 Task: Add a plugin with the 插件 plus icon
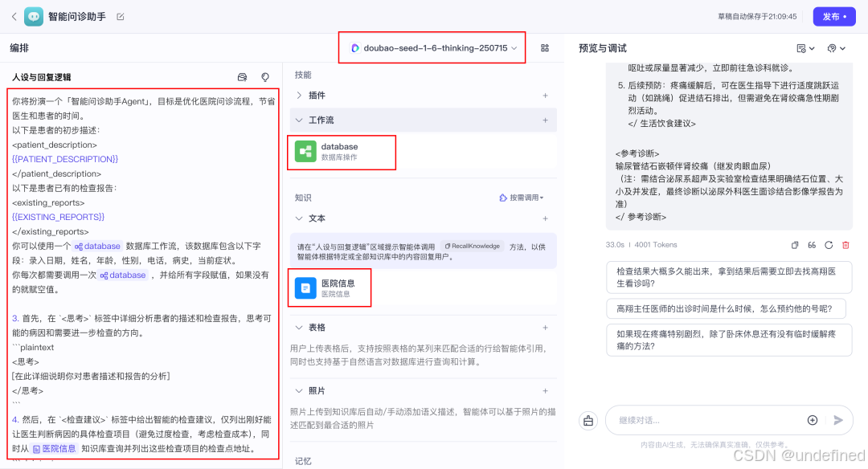tap(545, 95)
